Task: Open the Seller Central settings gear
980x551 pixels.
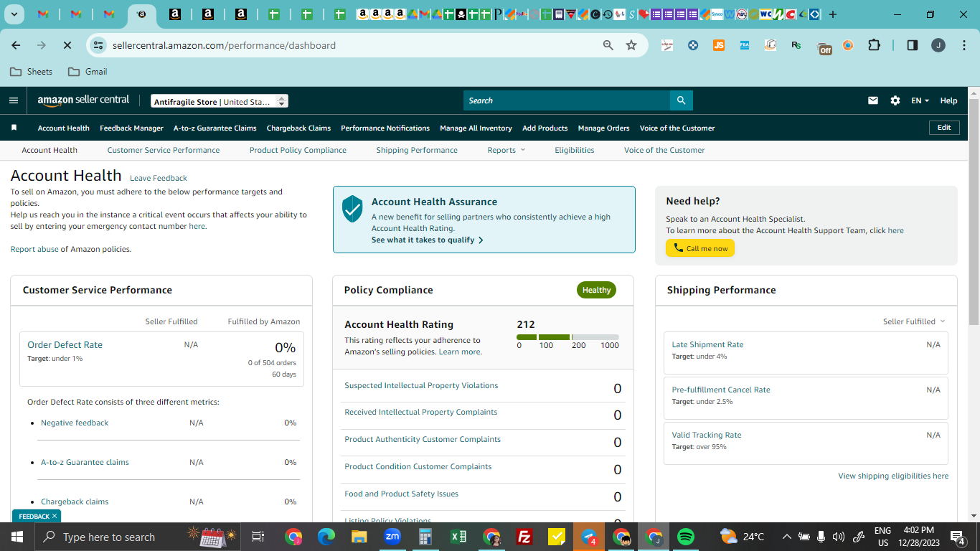Action: tap(895, 100)
